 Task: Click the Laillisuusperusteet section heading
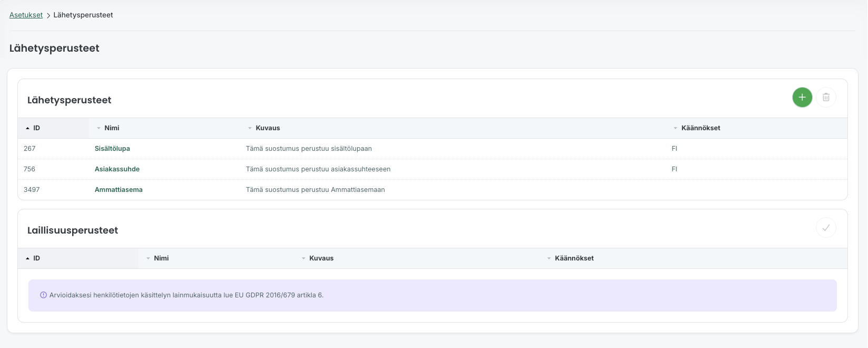click(73, 230)
